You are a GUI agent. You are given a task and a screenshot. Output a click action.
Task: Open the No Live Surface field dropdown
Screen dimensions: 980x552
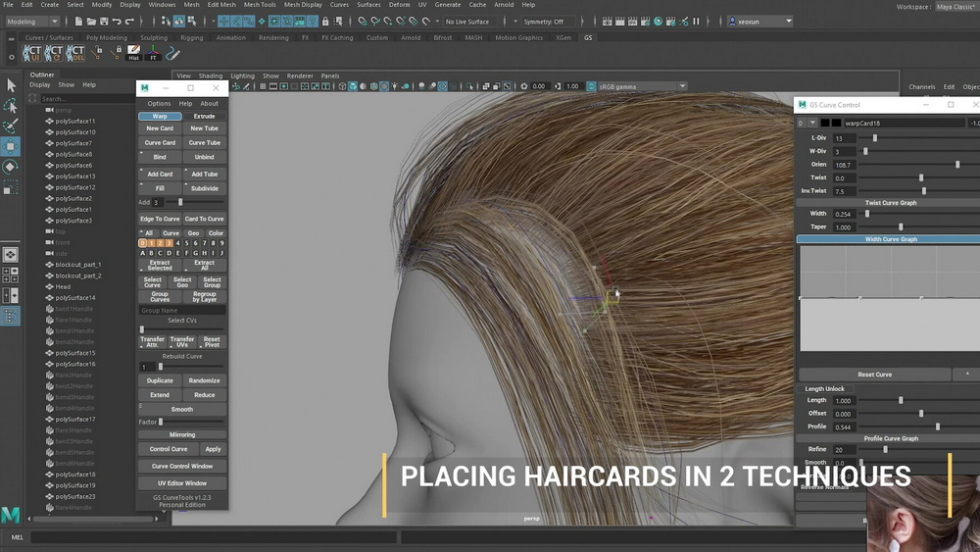coord(470,22)
